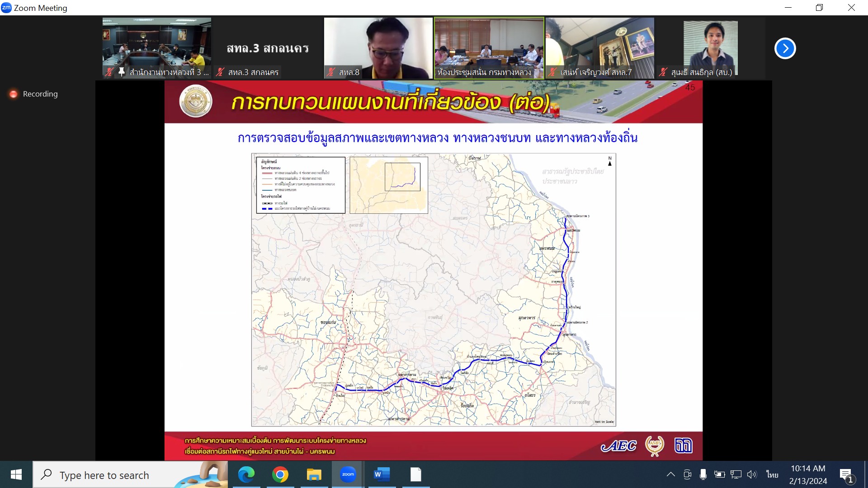Select the สทล.3 สกลนคร participant tile
Viewport: 868px width, 488px height.
[267, 47]
